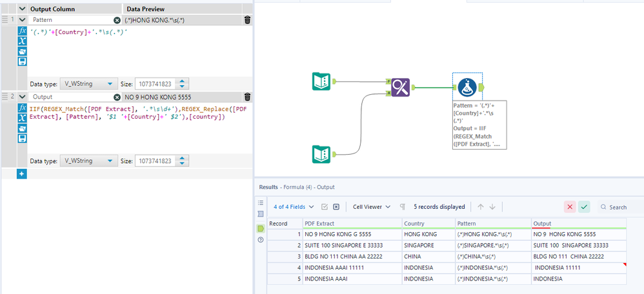Add new expression with plus button
The image size is (644, 294).
pos(22,174)
